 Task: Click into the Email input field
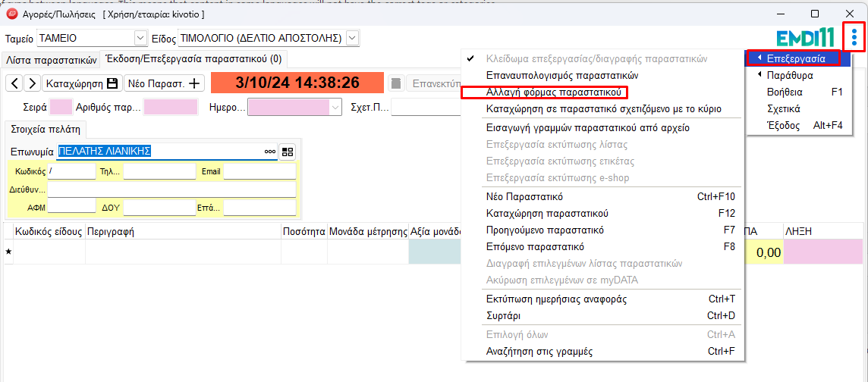[259, 172]
